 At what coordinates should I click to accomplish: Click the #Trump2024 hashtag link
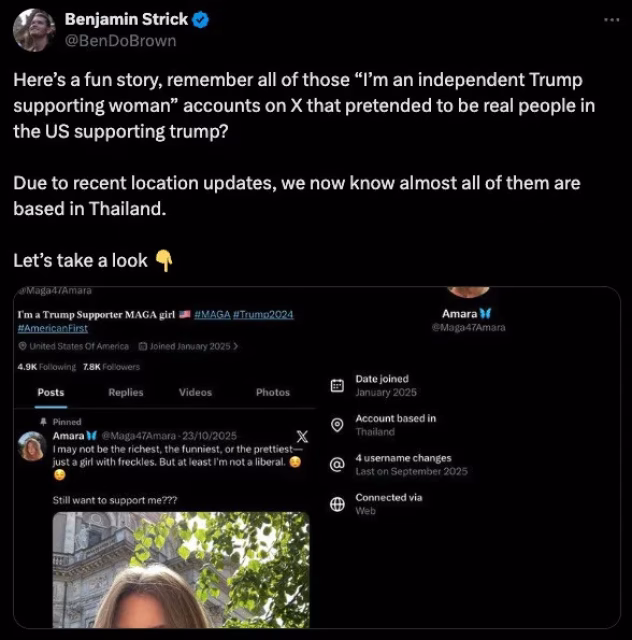[x=263, y=315]
